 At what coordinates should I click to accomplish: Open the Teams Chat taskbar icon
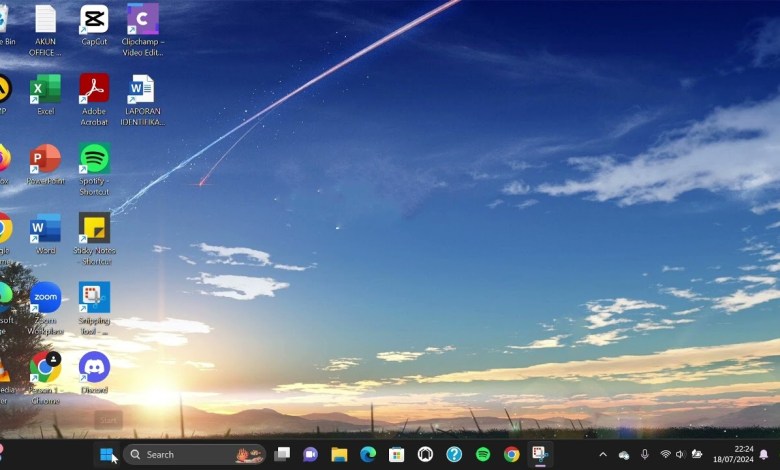pos(310,454)
